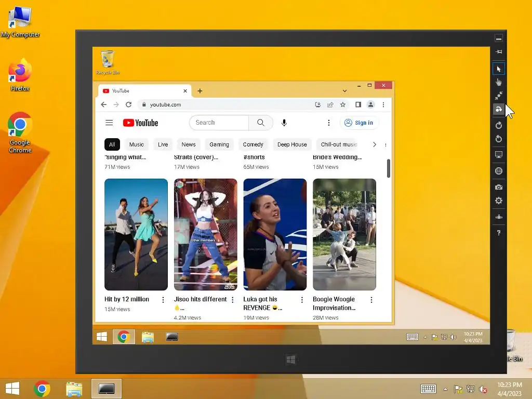This screenshot has width=532, height=399.
Task: Select the Deep House category chip
Action: tap(292, 144)
